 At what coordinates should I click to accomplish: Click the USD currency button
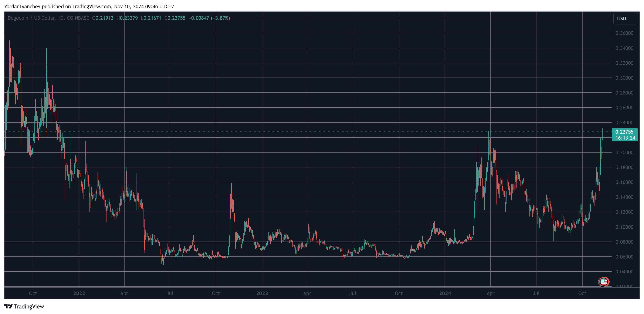pos(625,18)
